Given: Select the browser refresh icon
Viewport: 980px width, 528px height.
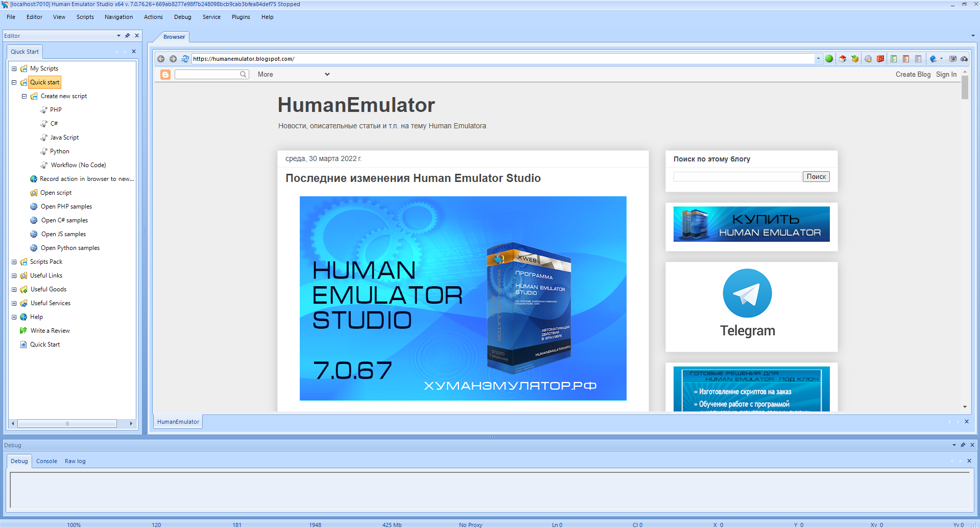Looking at the screenshot, I should pos(185,58).
